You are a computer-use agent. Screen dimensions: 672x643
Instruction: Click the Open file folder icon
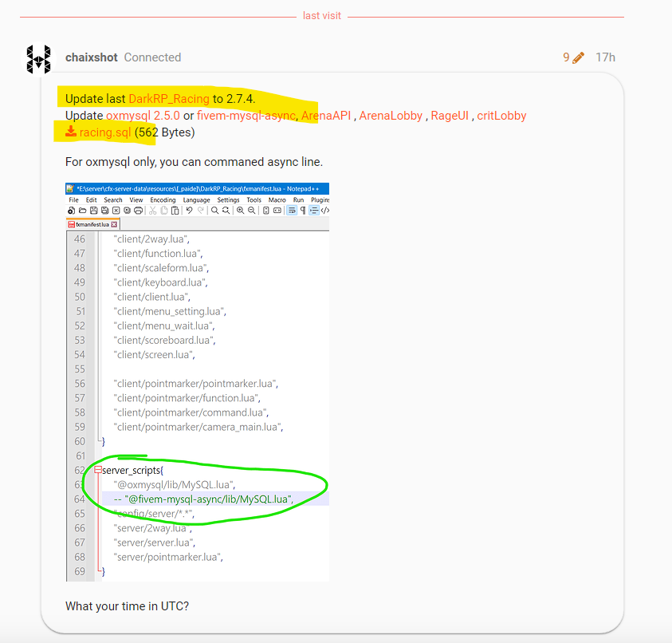(x=82, y=210)
